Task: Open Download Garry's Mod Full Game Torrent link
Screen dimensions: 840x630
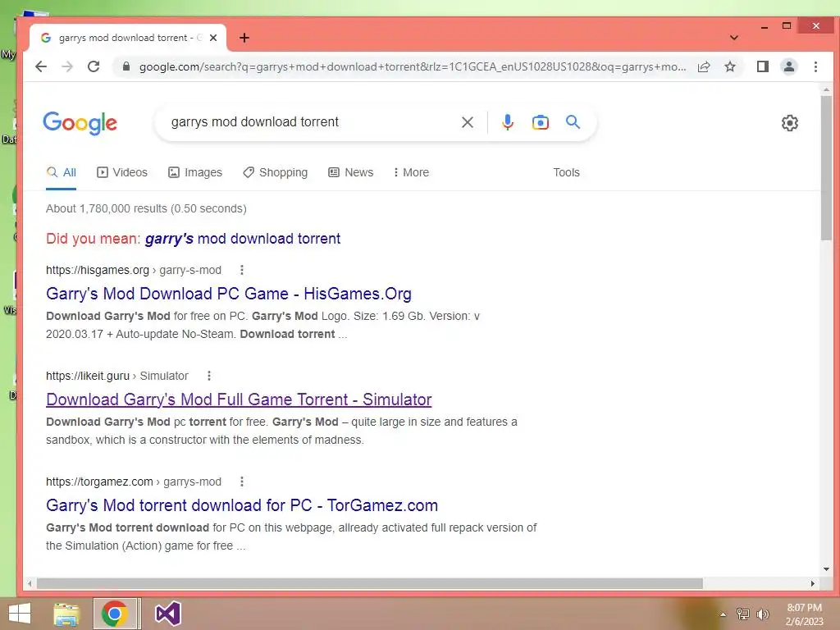Action: (x=239, y=399)
